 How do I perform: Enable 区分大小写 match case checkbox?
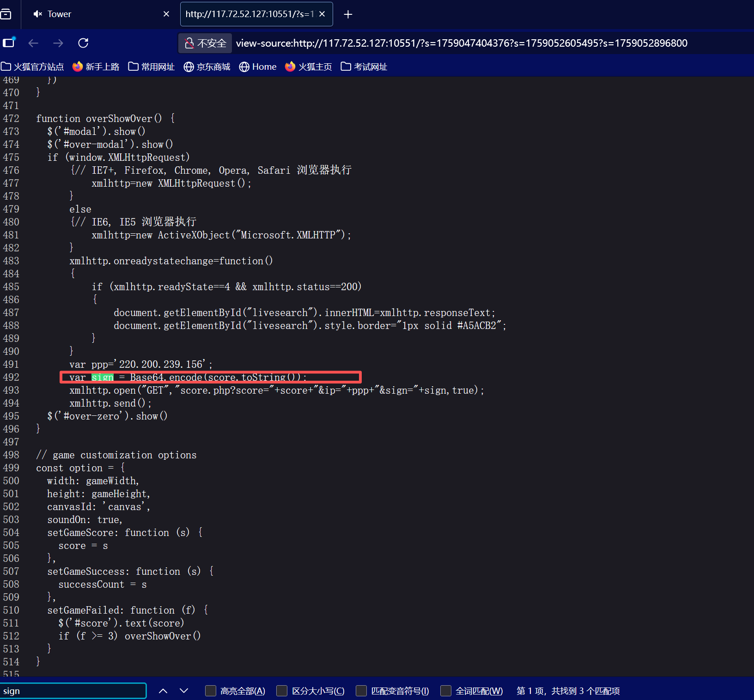[x=282, y=691]
